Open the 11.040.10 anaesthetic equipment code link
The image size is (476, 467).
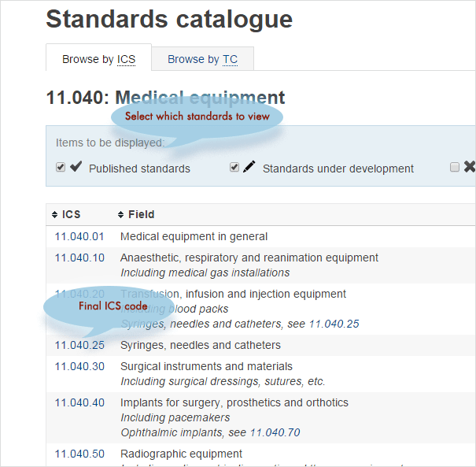coord(79,258)
